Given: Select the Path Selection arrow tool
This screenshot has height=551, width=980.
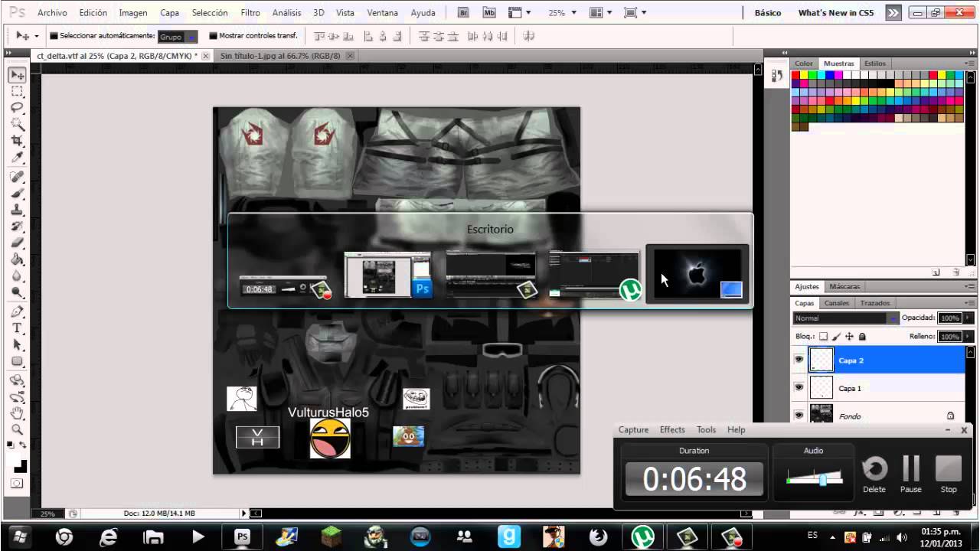Looking at the screenshot, I should 17,345.
